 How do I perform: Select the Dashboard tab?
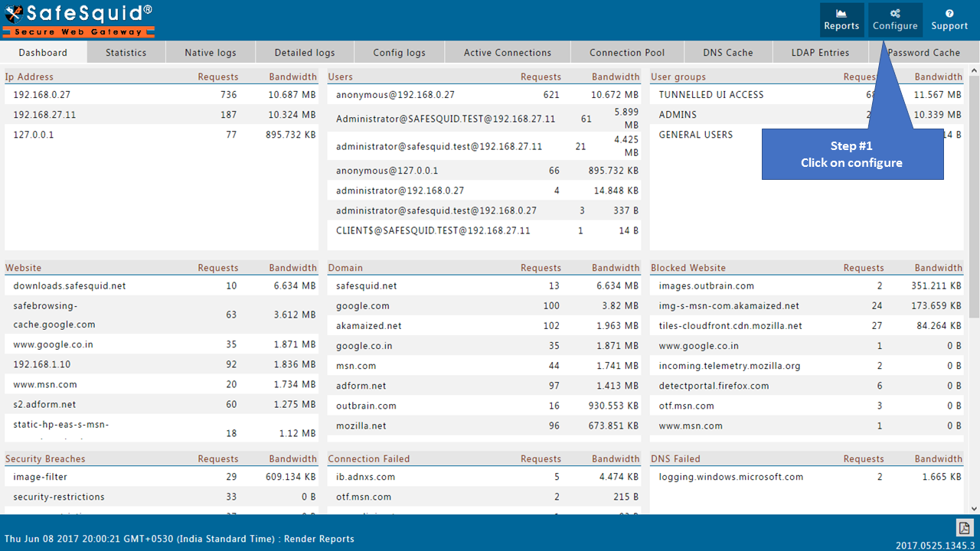click(44, 52)
